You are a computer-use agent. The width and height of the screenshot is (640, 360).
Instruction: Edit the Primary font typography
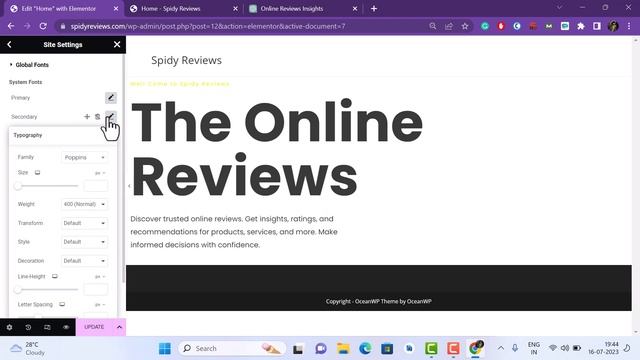click(x=111, y=98)
